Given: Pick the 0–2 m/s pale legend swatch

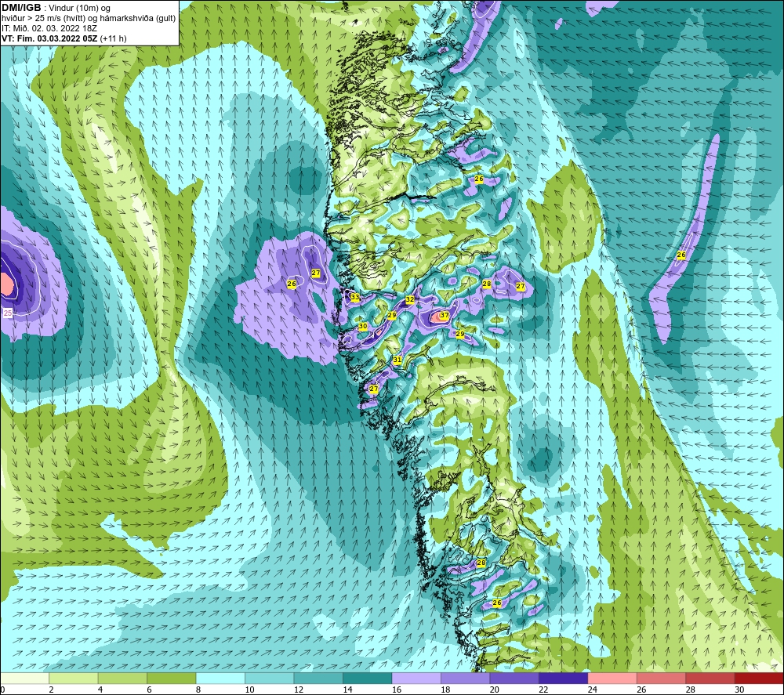Looking at the screenshot, I should point(24,678).
